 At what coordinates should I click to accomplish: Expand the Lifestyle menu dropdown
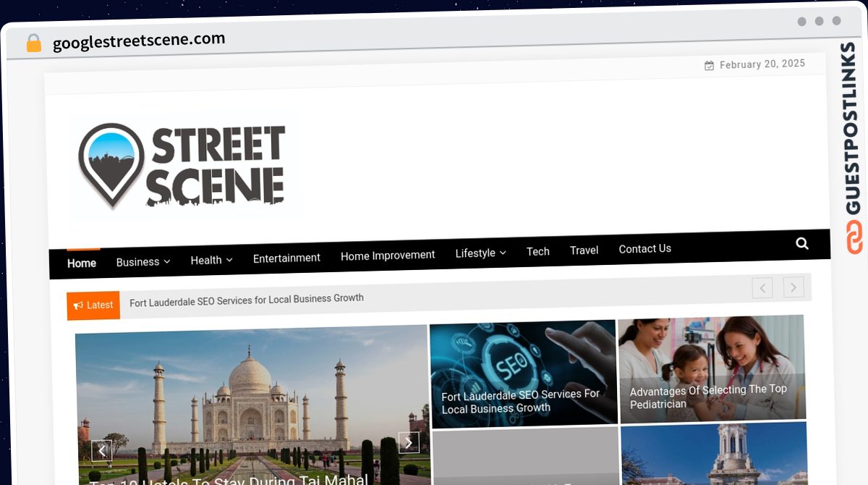click(480, 253)
